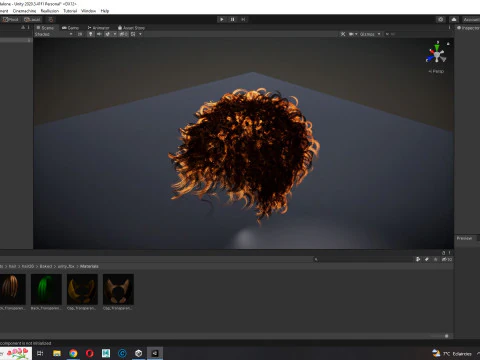
Task: Navigate to the hair breadcrumb folder
Action: [12, 266]
